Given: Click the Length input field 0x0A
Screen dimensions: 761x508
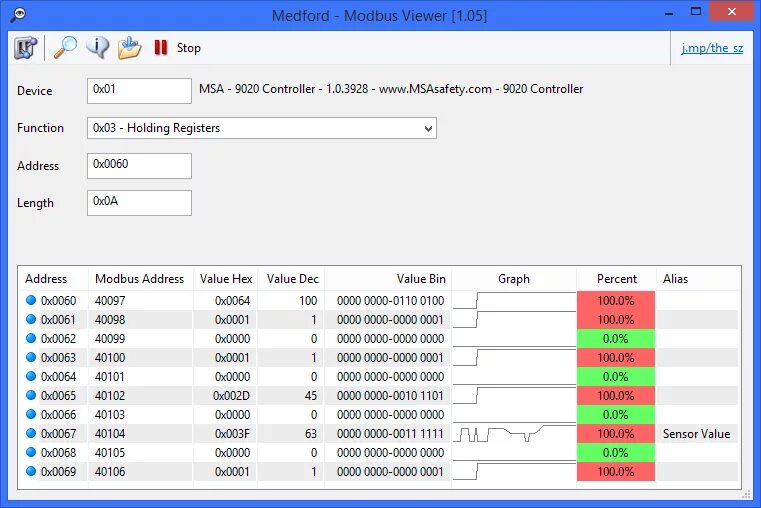Looking at the screenshot, I should pos(139,203).
